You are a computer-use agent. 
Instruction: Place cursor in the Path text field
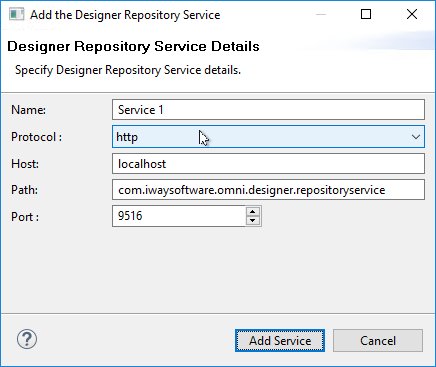coord(268,190)
